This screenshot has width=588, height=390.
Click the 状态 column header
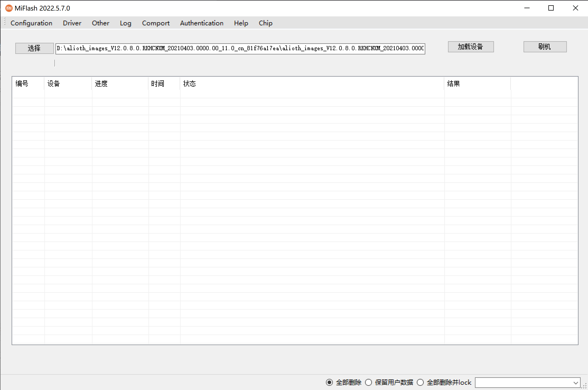tap(189, 83)
